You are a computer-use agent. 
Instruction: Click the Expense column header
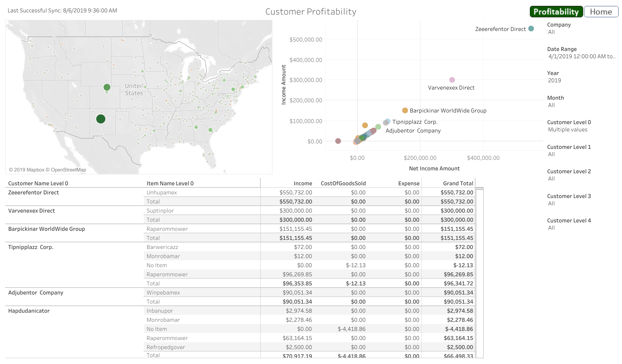409,183
